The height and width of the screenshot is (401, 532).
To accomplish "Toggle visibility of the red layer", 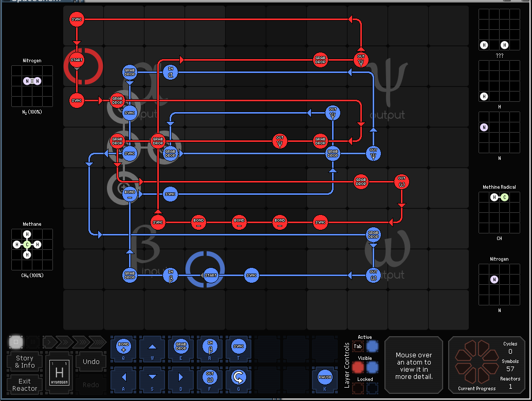I will click(x=358, y=368).
